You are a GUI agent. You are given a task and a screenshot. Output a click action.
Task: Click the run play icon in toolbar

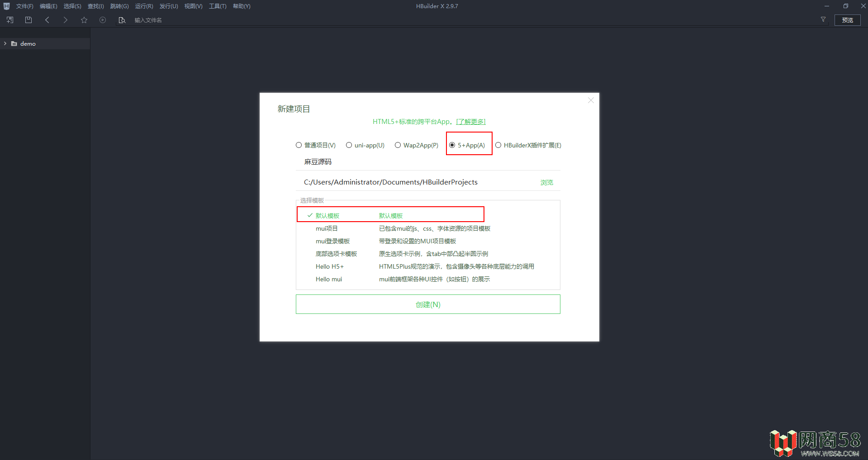pos(103,20)
